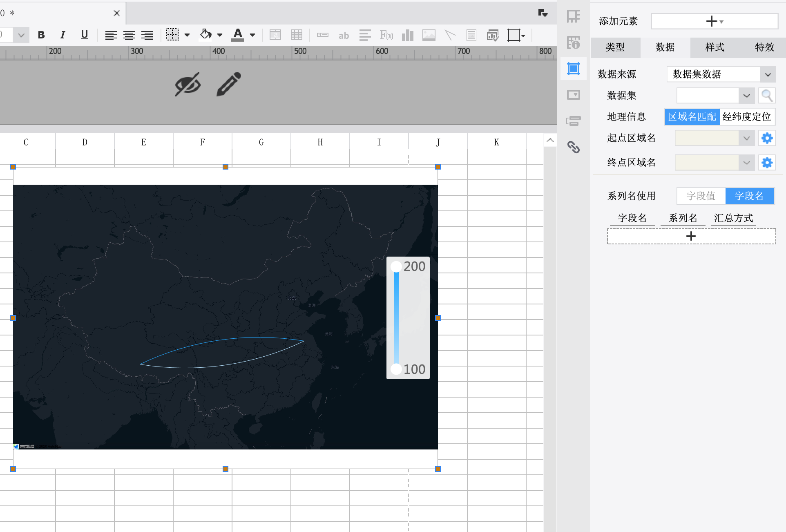Click the insert bar chart icon
Viewport: 786px width, 532px height.
(407, 35)
